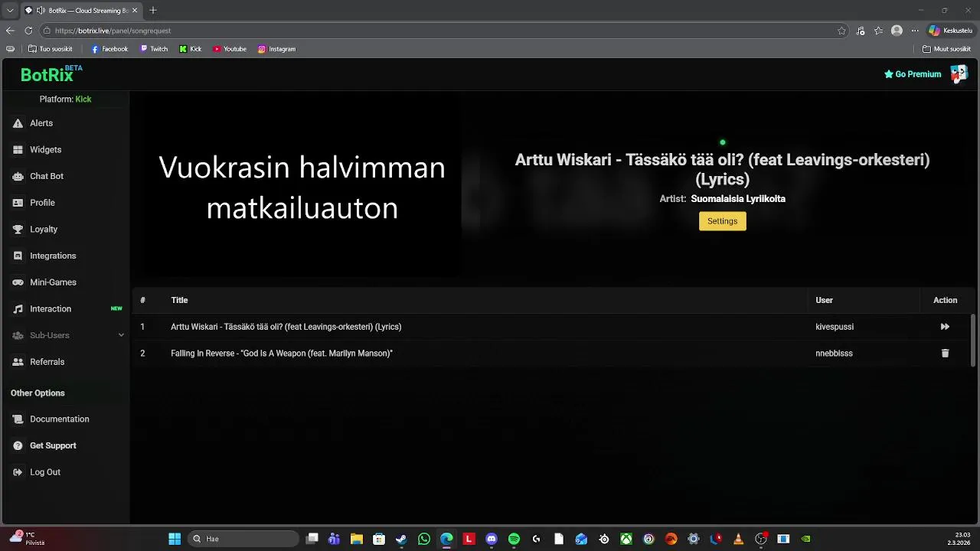980x551 pixels.
Task: Open Spotify from the taskbar
Action: (514, 539)
